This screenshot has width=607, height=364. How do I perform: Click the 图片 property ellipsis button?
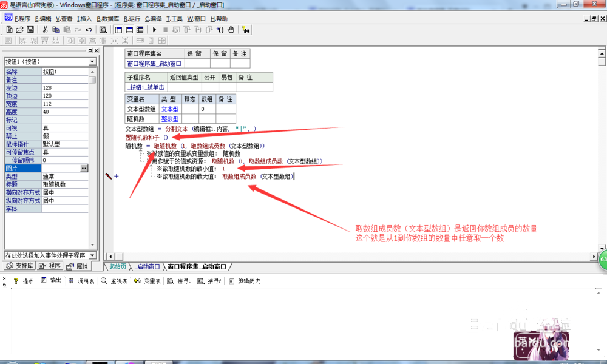point(84,167)
